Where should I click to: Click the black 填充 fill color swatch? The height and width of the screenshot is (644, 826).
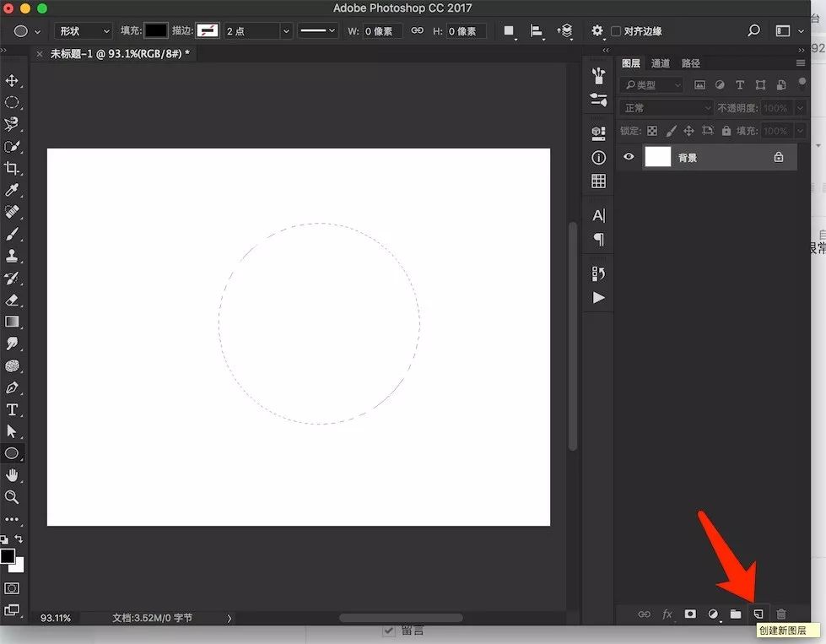[x=156, y=30]
